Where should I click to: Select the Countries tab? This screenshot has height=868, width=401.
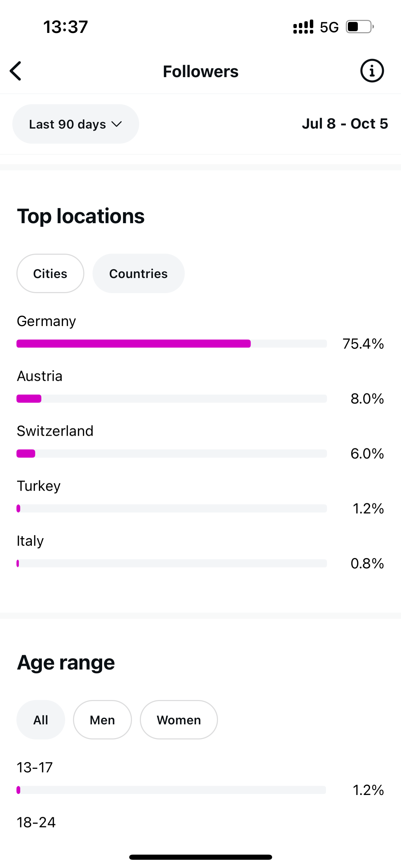pos(138,274)
